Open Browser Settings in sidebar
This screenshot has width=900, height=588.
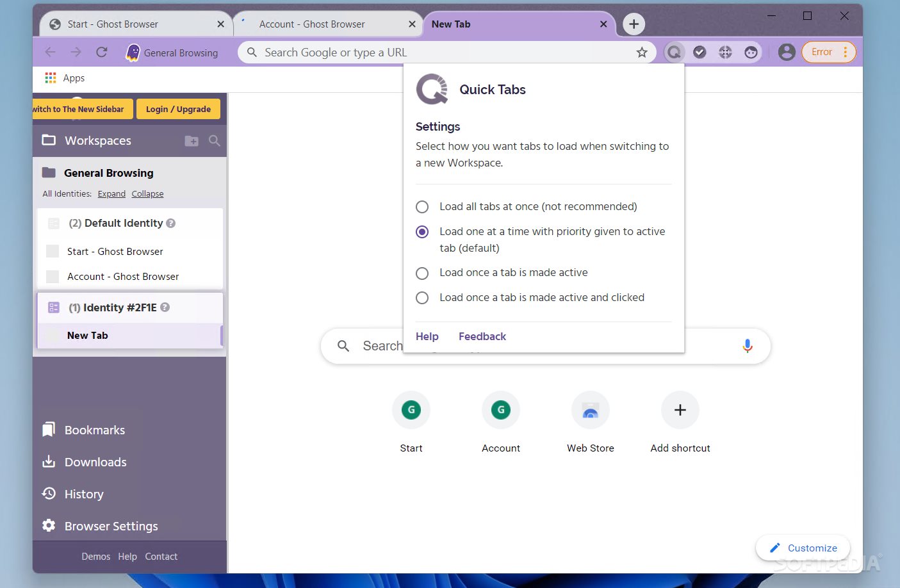pyautogui.click(x=100, y=527)
